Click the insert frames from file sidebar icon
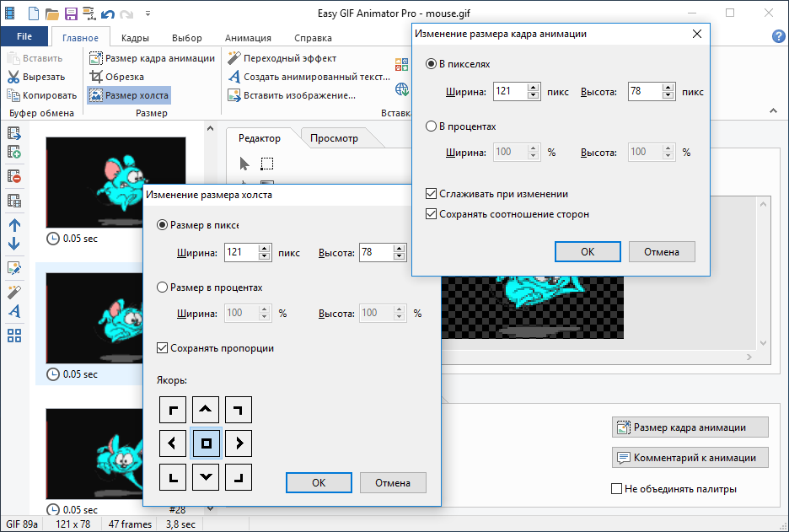The image size is (789, 532). click(x=14, y=133)
